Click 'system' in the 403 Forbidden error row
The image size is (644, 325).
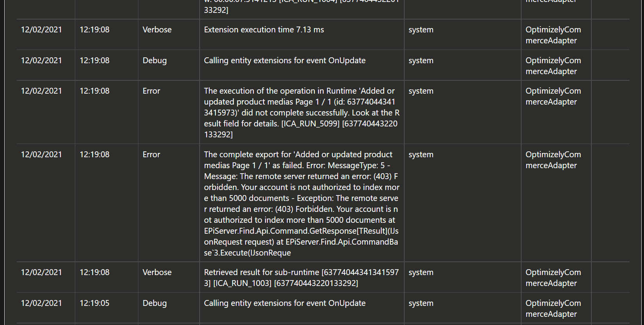click(421, 155)
